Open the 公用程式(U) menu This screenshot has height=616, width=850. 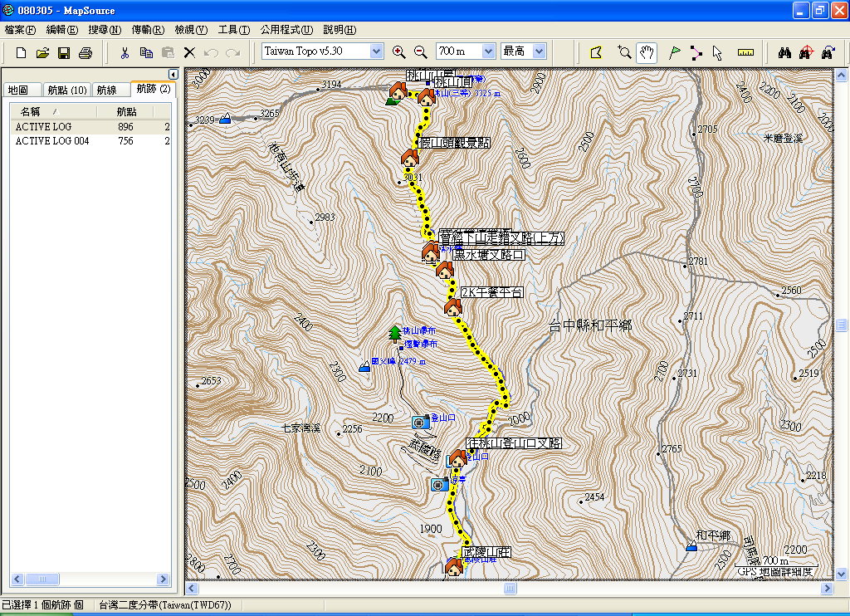click(x=286, y=30)
